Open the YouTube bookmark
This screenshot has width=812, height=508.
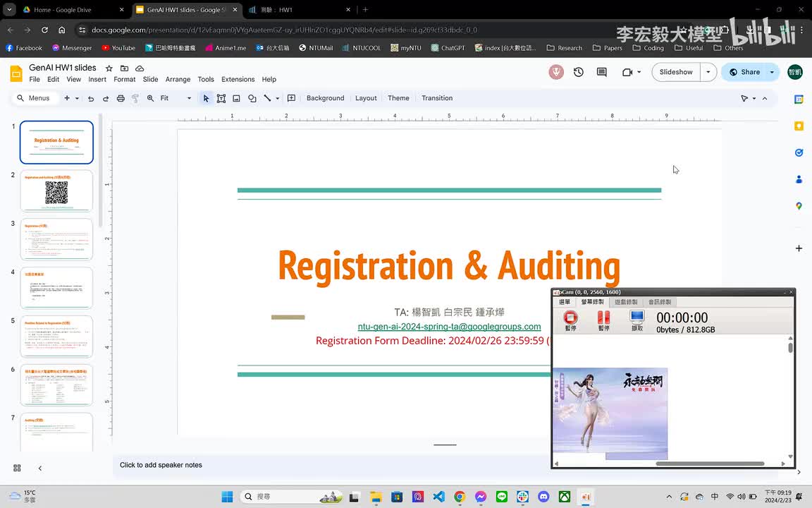(x=118, y=48)
